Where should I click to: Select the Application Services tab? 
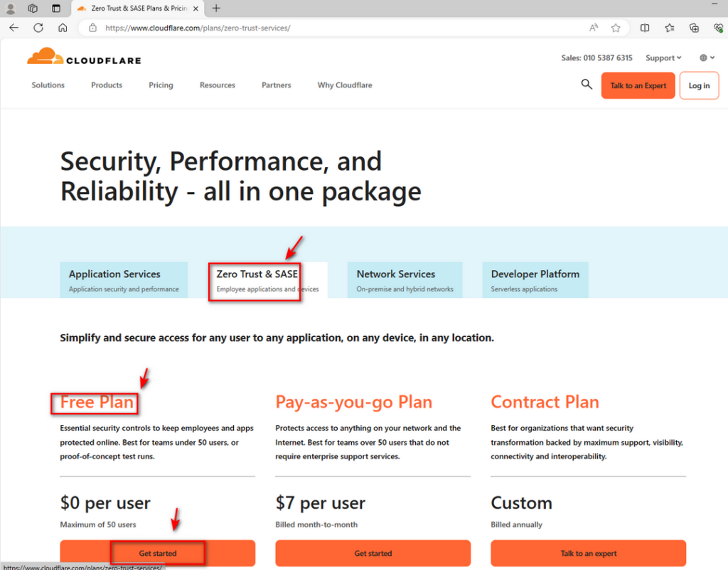[124, 280]
